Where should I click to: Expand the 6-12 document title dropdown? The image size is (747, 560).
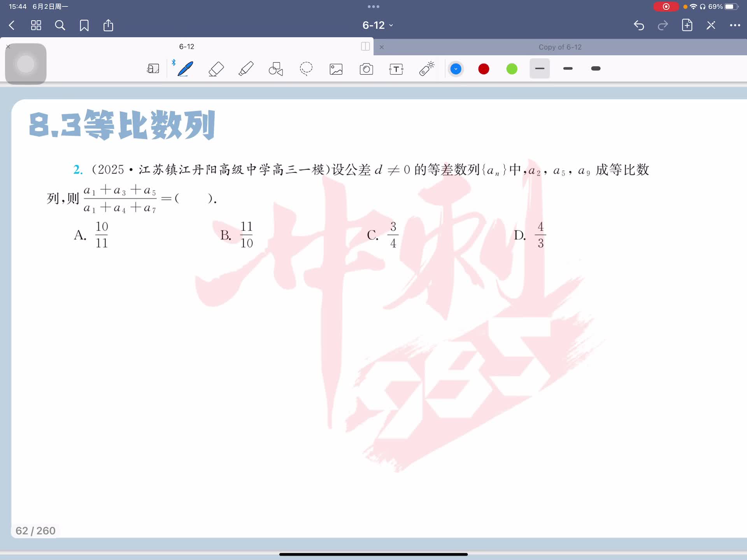tap(377, 25)
